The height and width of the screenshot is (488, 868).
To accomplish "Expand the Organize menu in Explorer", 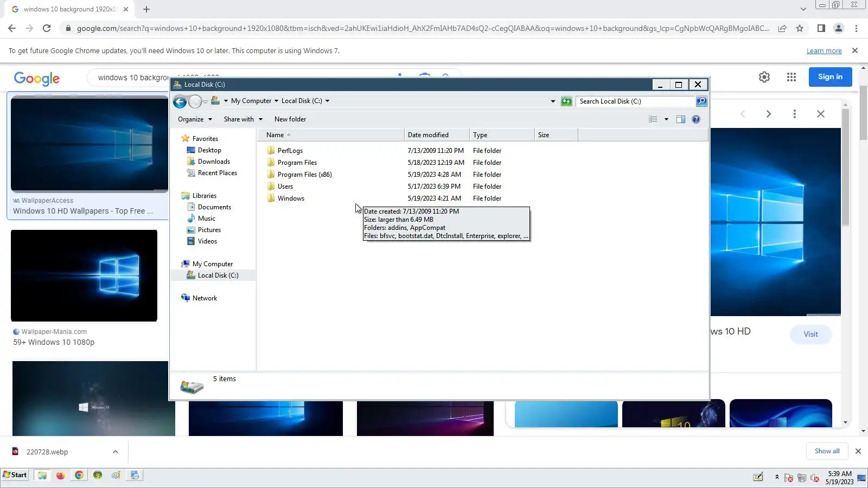I will (x=195, y=119).
